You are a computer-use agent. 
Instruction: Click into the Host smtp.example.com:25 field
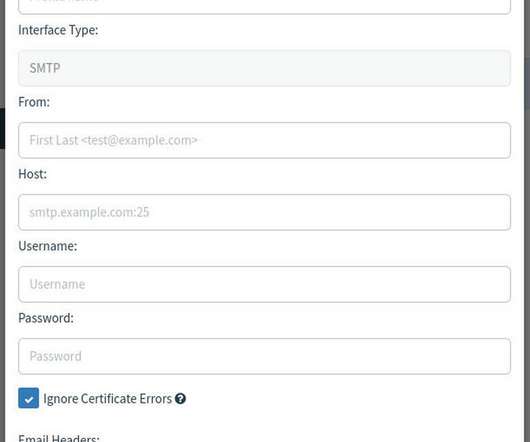click(264, 212)
